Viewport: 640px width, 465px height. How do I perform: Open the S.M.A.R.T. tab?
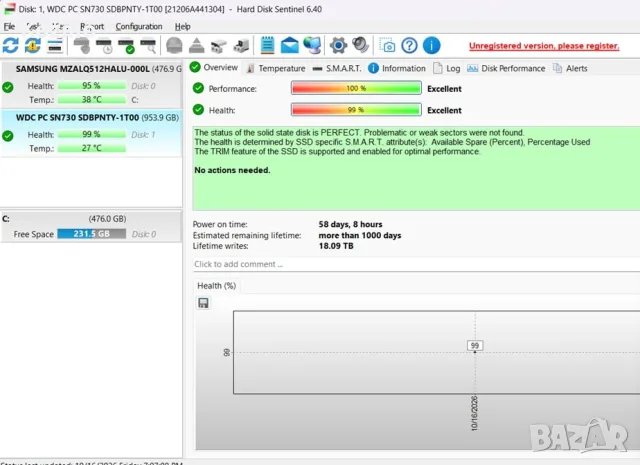tap(337, 68)
